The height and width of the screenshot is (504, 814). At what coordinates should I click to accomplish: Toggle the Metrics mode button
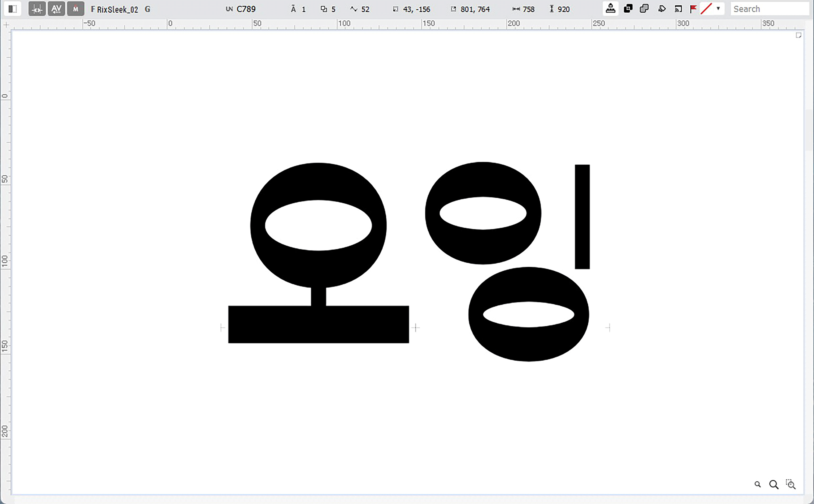coord(37,9)
